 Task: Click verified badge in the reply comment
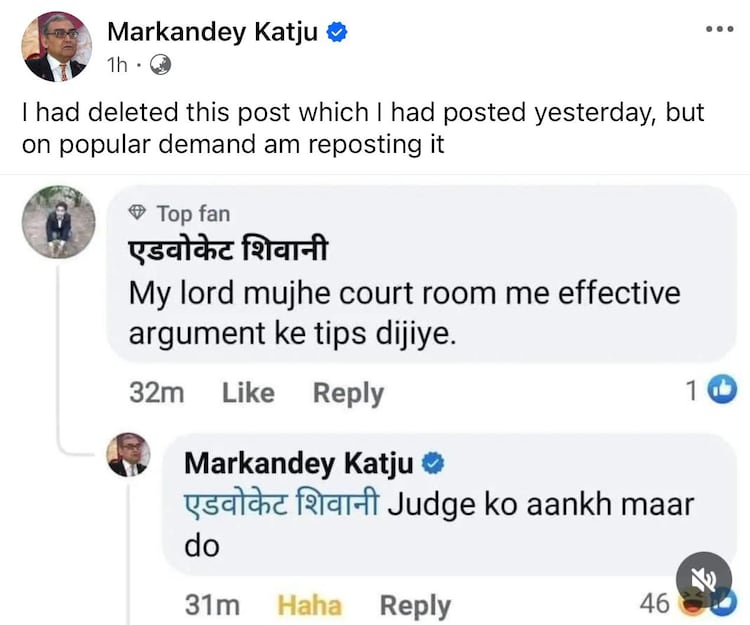433,464
